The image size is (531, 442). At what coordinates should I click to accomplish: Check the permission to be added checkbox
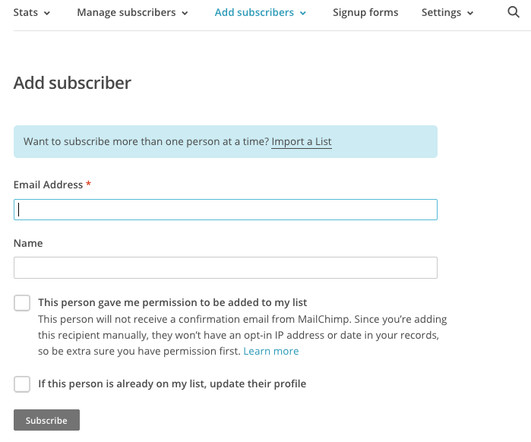tap(22, 303)
